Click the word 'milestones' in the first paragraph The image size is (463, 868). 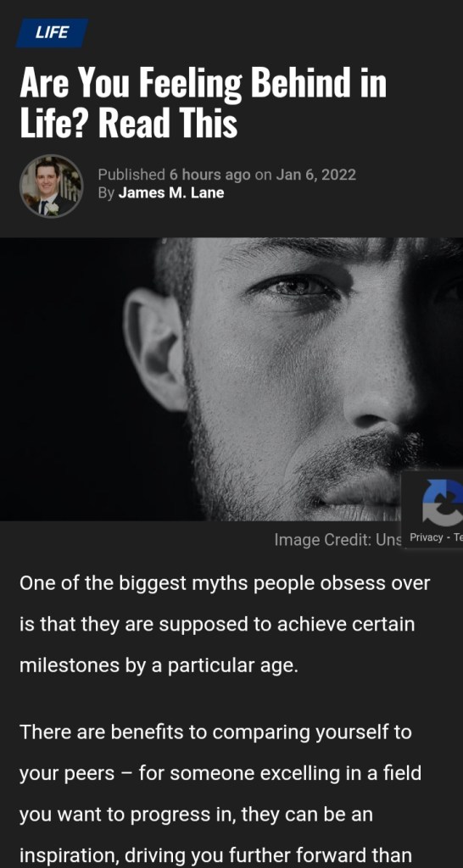70,665
